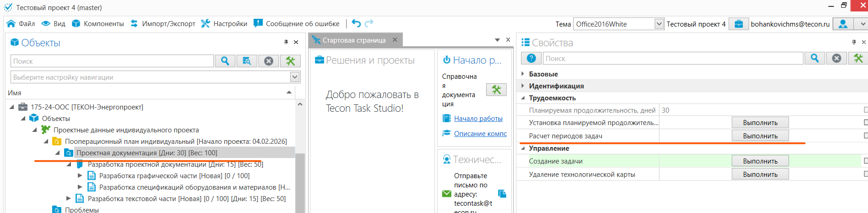The image size is (868, 213).
Task: Toggle checkbox in Расчет периодов задач row
Action: coord(865,136)
